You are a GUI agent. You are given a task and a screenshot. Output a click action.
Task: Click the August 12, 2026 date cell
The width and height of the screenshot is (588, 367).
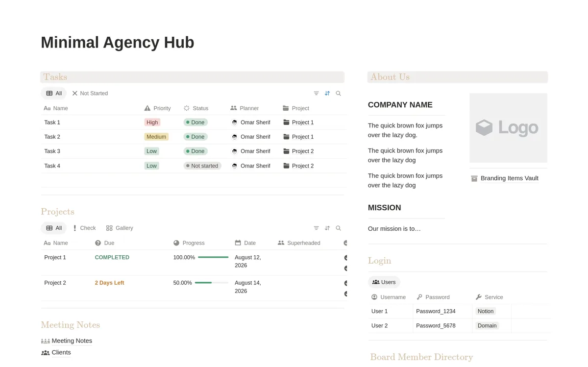253,262
